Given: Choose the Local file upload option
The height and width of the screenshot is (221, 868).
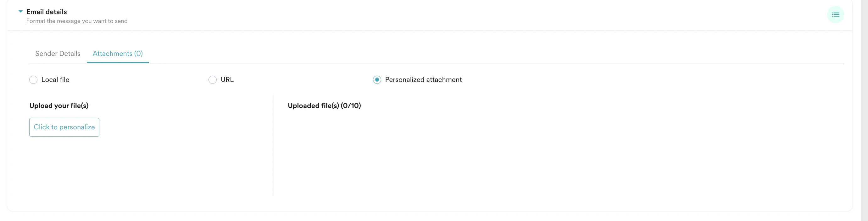Looking at the screenshot, I should [33, 80].
